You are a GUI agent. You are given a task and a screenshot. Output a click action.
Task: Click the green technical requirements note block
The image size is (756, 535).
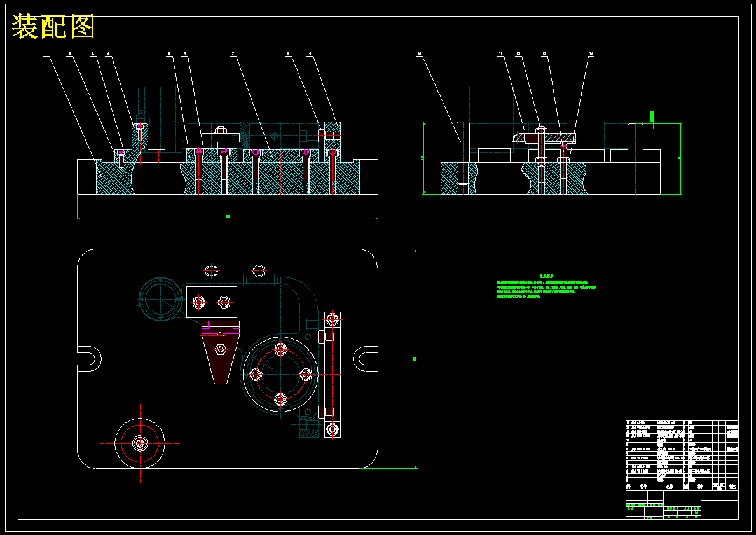[x=546, y=286]
